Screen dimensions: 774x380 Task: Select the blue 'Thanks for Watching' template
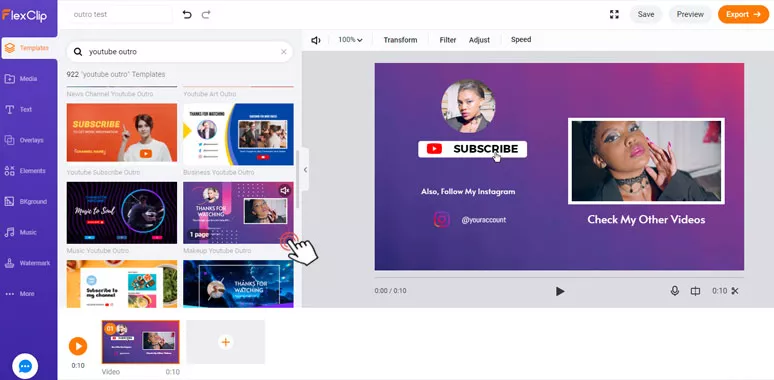(238, 284)
